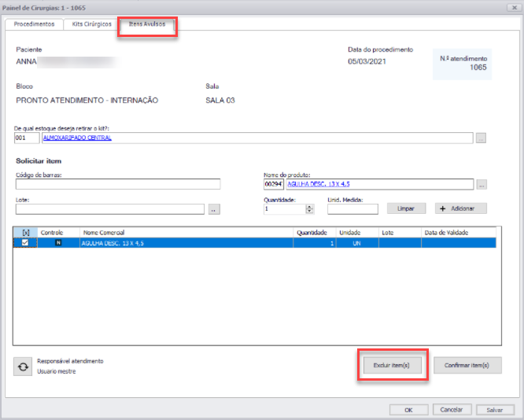Screen dimensions: 524x420
Task: Click the Adicionar button
Action: point(461,208)
